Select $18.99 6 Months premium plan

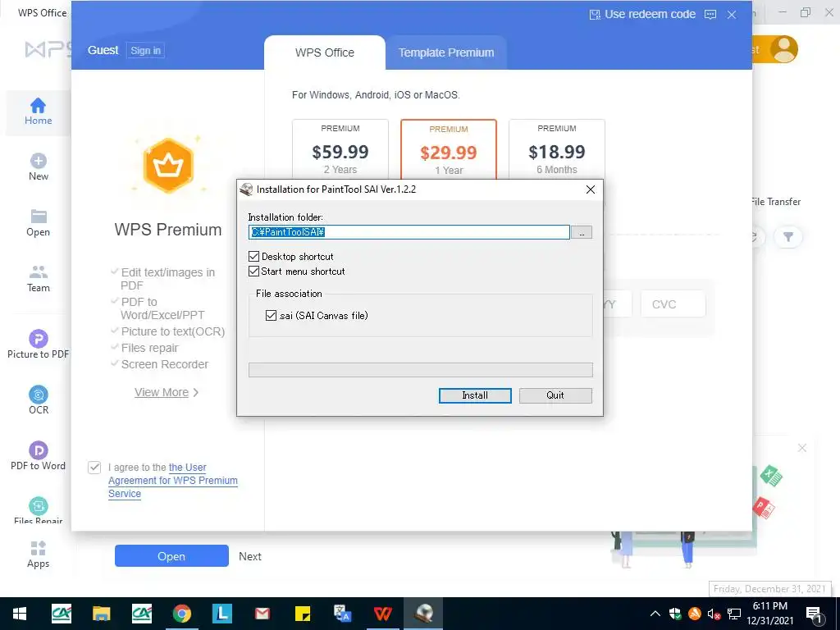pos(557,149)
